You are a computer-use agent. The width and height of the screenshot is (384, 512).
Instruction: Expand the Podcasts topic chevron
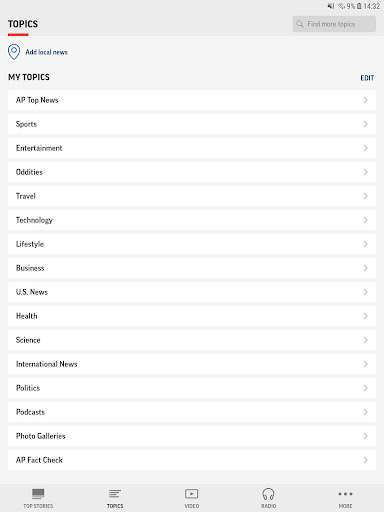pyautogui.click(x=366, y=412)
